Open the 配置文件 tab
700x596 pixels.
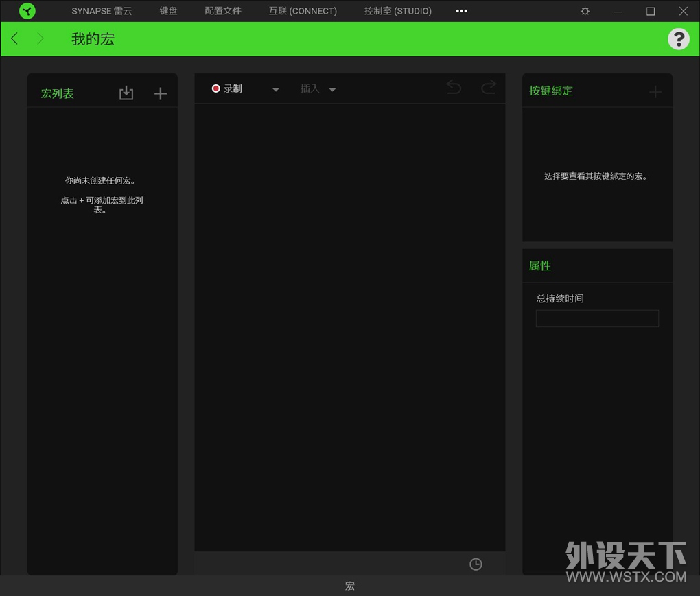pyautogui.click(x=223, y=11)
